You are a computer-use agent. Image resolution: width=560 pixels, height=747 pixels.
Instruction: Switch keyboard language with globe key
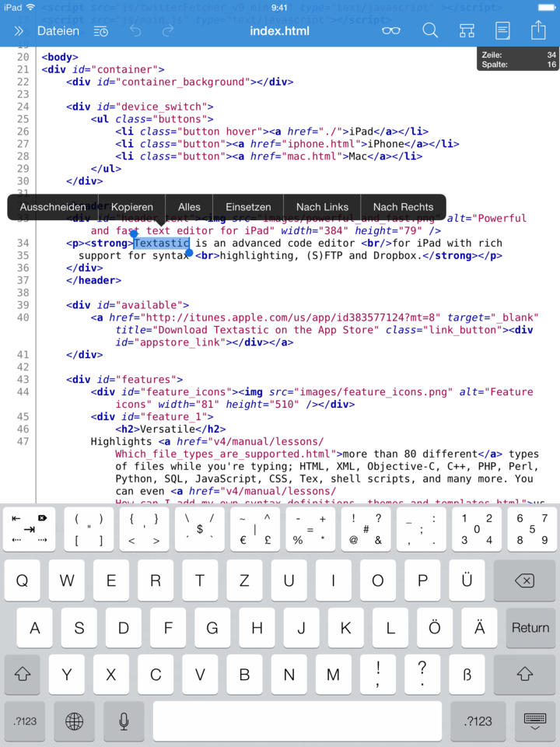pyautogui.click(x=75, y=721)
